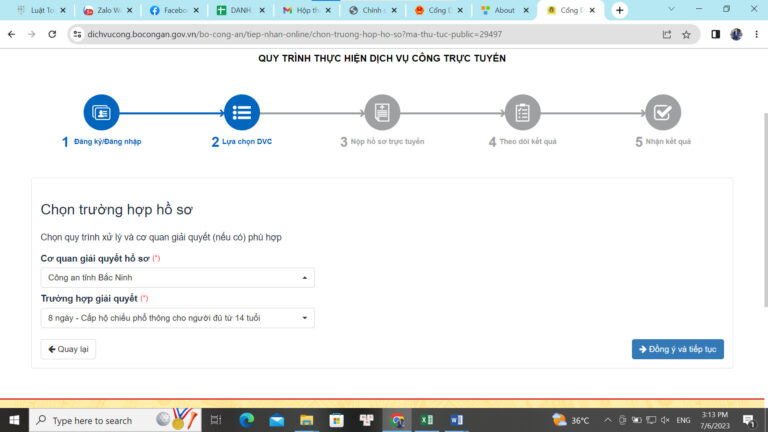Launch Microsoft Edge from the taskbar
Image resolution: width=768 pixels, height=432 pixels.
[247, 420]
